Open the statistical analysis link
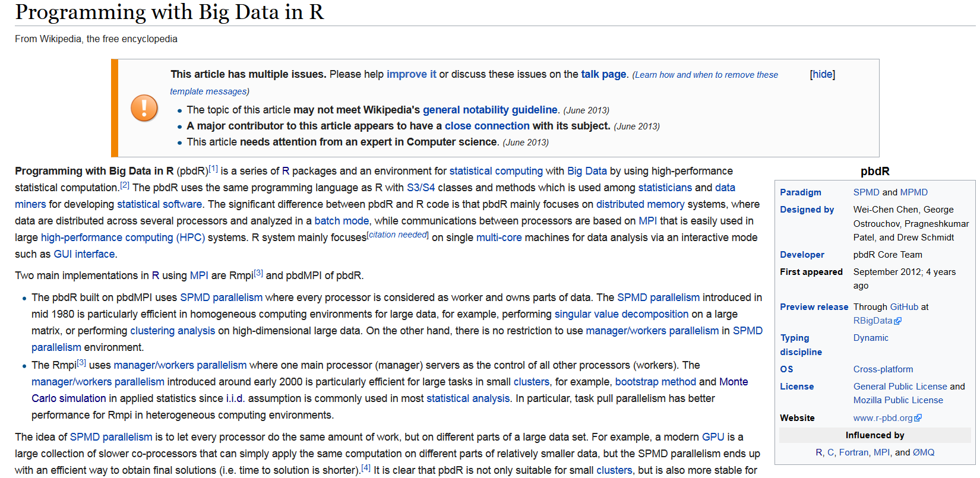The width and height of the screenshot is (980, 478). coord(468,398)
